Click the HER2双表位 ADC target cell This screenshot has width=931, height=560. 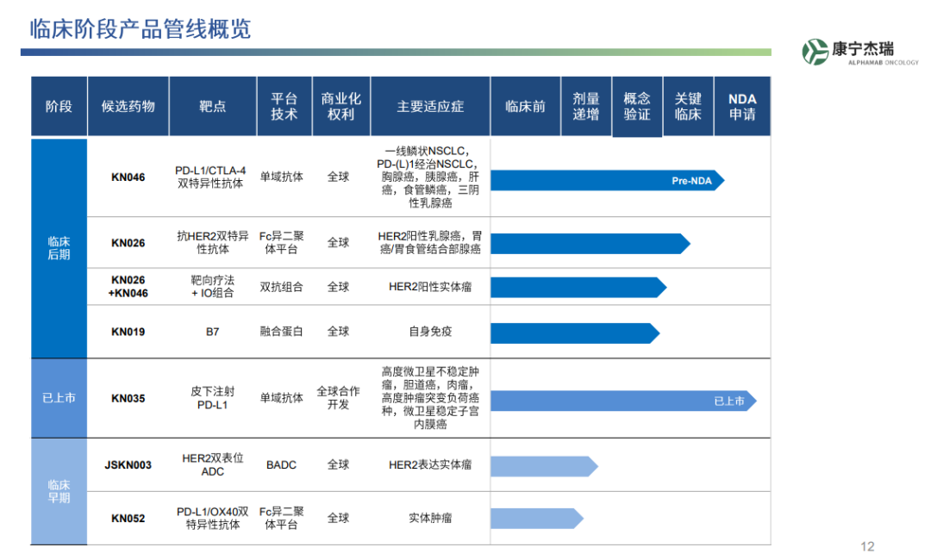pyautogui.click(x=213, y=464)
